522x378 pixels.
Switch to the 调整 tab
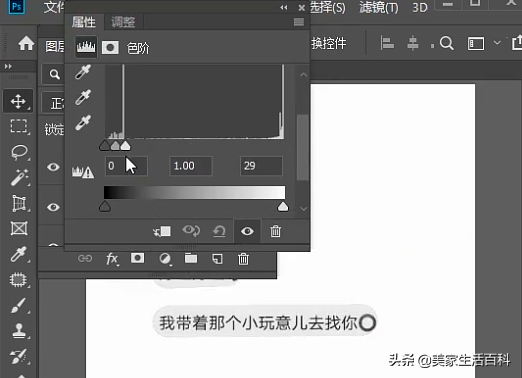pos(123,22)
